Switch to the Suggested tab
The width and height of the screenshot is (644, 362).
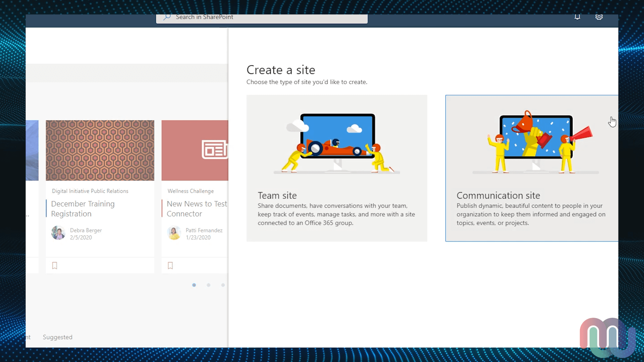(x=57, y=337)
